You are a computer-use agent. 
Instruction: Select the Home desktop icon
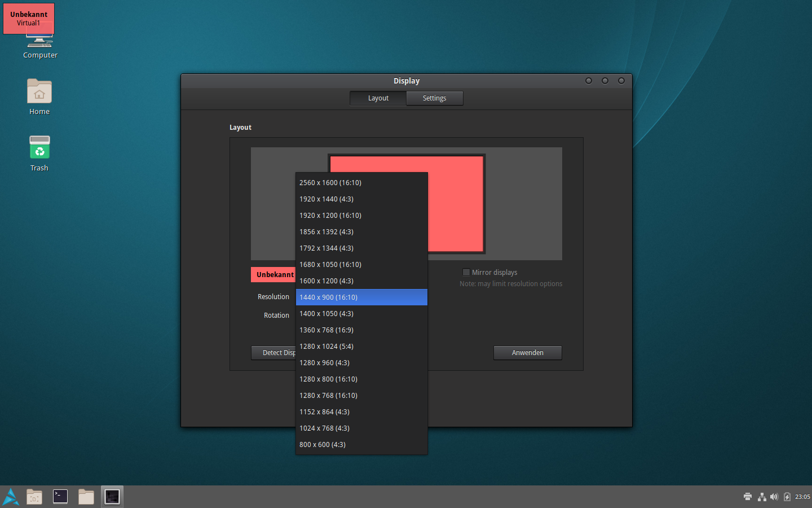coord(39,97)
